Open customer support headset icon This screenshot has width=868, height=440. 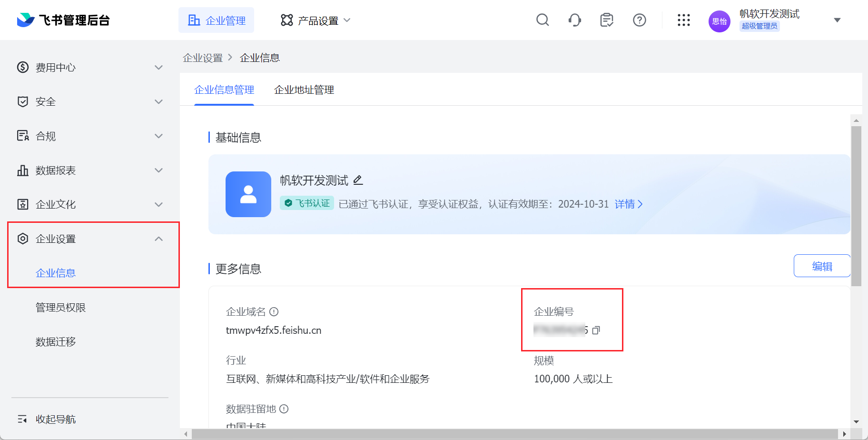click(x=574, y=20)
